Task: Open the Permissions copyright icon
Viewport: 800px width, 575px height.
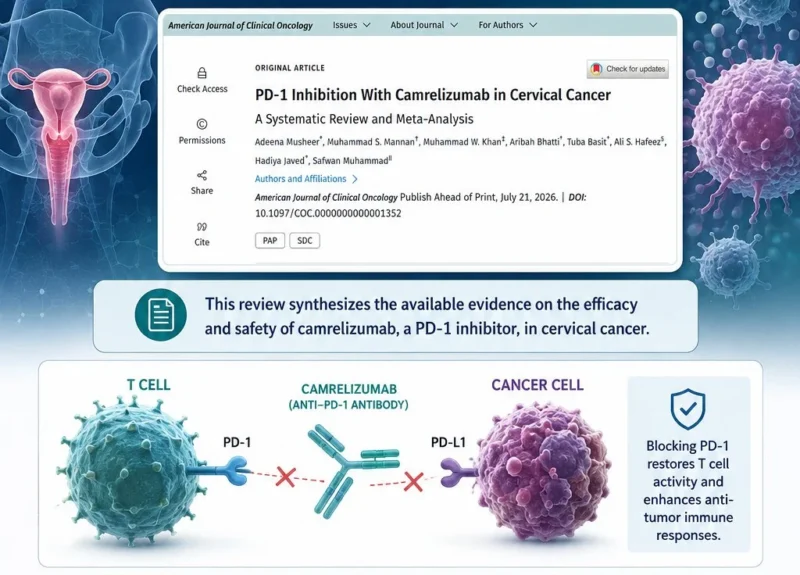Action: [202, 124]
